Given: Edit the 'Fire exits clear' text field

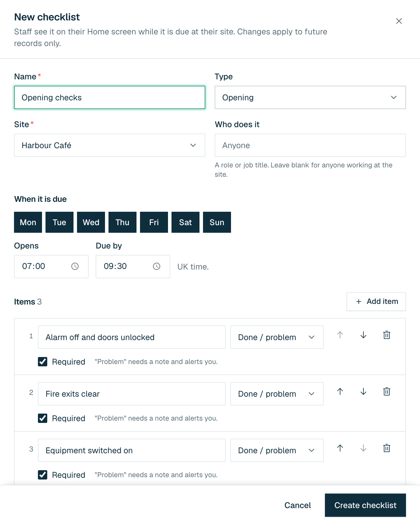Looking at the screenshot, I should [132, 394].
